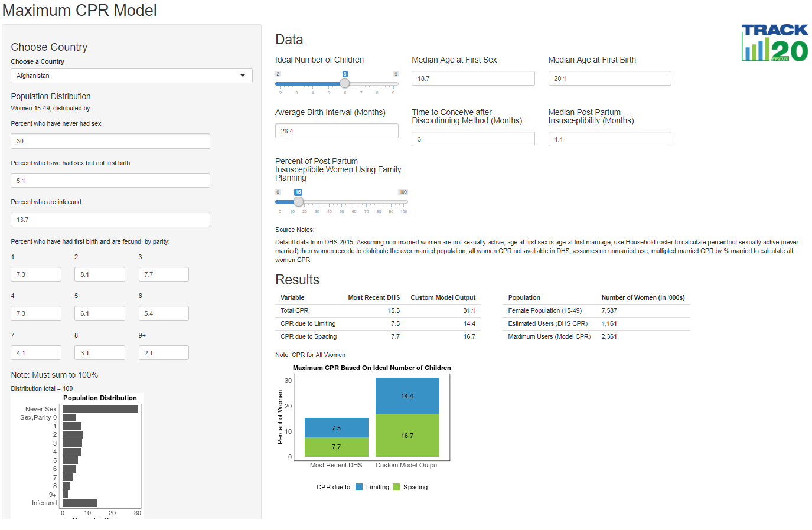The width and height of the screenshot is (812, 530).
Task: Click the blue Limiting legend swatch
Action: [x=359, y=488]
